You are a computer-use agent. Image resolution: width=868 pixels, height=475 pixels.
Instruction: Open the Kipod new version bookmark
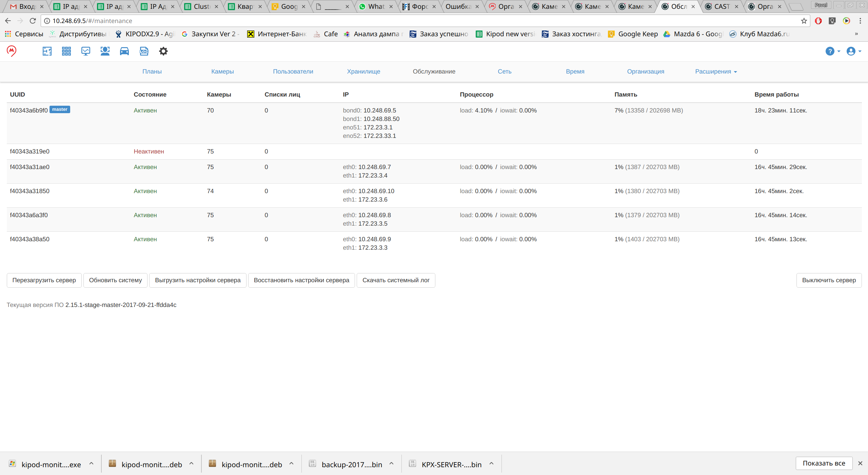click(506, 34)
